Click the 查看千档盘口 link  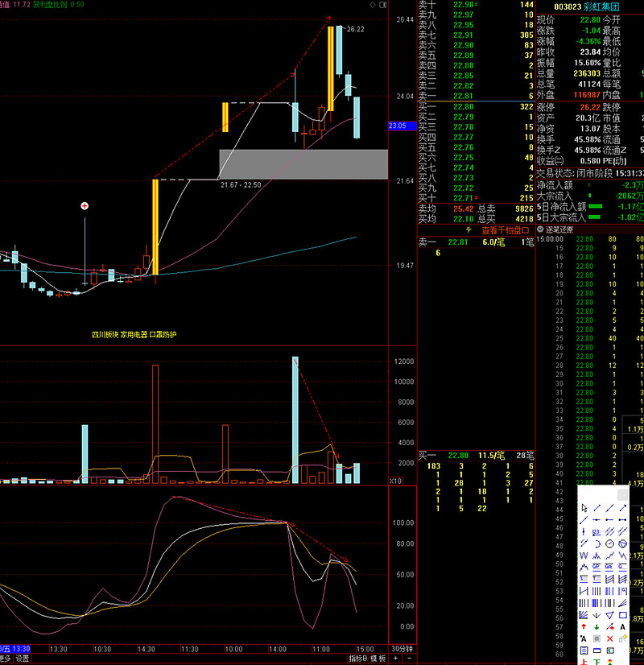click(x=505, y=229)
